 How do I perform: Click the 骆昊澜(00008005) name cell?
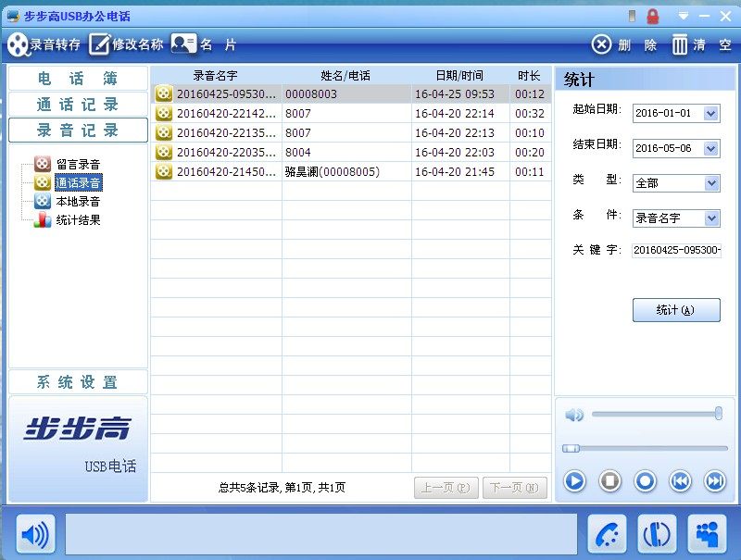pos(333,172)
